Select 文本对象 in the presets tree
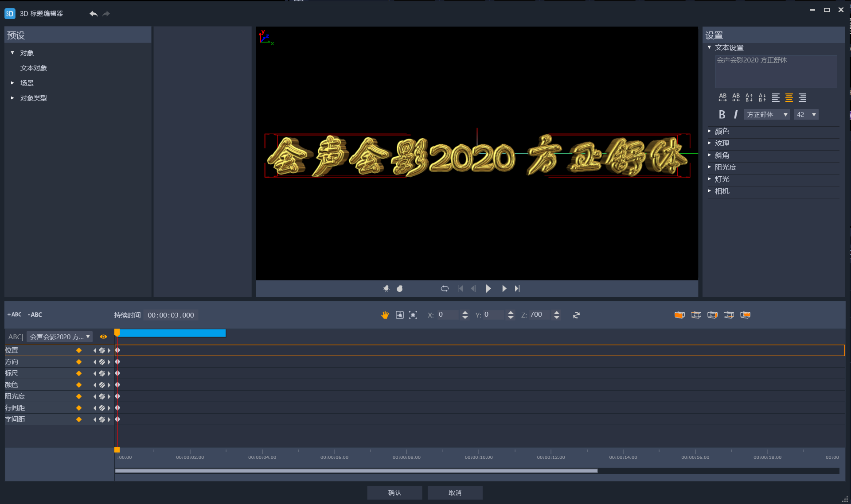This screenshot has width=851, height=504. point(34,68)
